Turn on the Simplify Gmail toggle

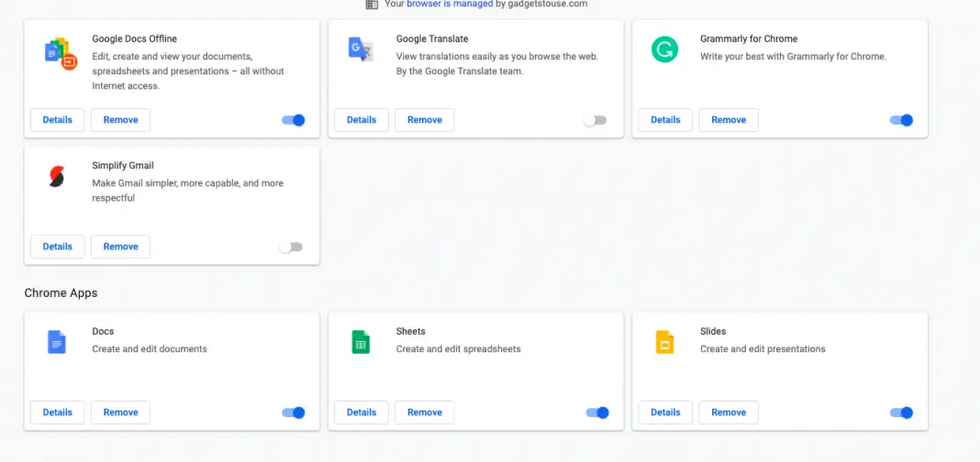(291, 247)
